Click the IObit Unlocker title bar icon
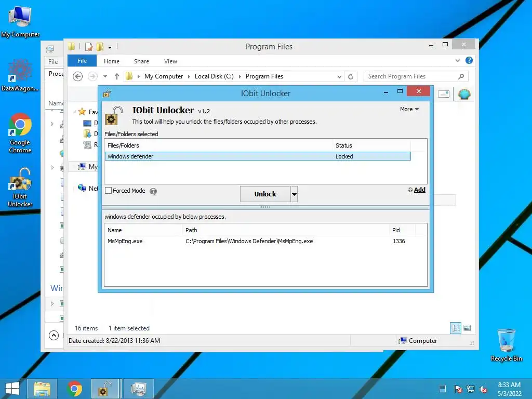The height and width of the screenshot is (399, 532). [107, 94]
